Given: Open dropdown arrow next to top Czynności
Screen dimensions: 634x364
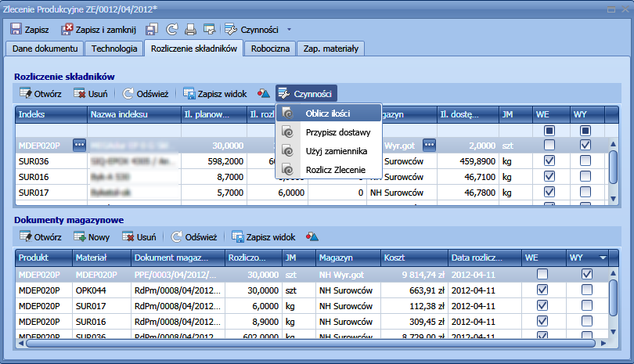Looking at the screenshot, I should pos(289,30).
